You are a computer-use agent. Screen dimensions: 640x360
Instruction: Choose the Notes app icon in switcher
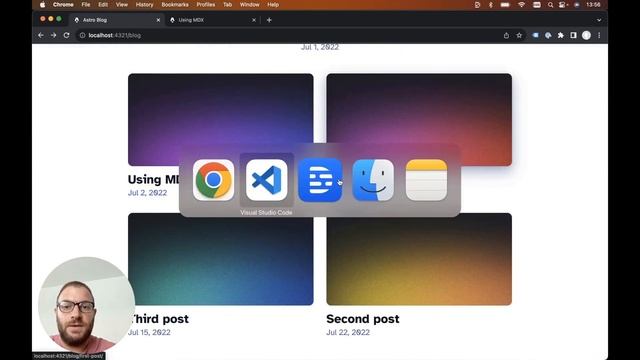pos(426,180)
